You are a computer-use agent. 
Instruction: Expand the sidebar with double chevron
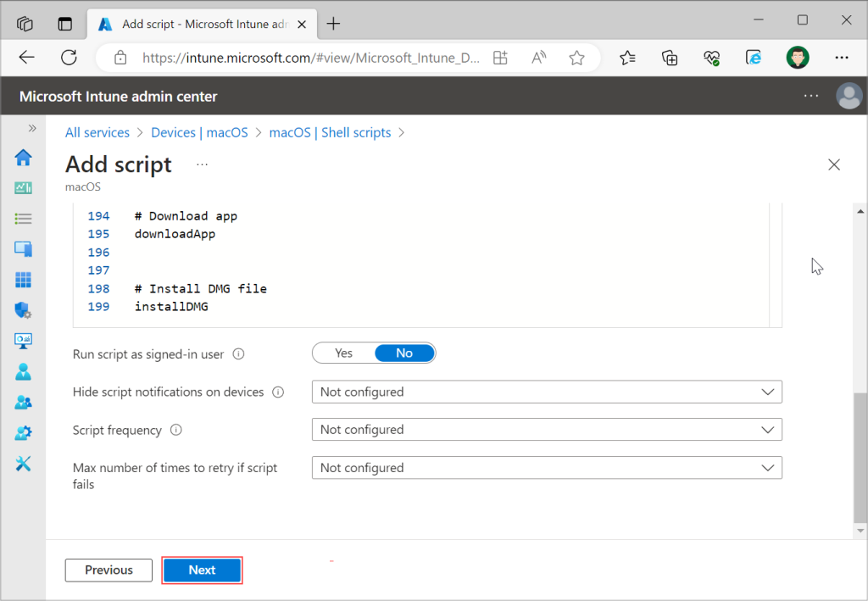point(32,128)
